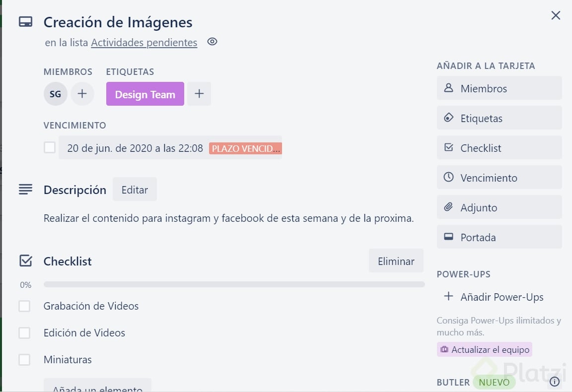Toggle the watch eye icon

213,42
